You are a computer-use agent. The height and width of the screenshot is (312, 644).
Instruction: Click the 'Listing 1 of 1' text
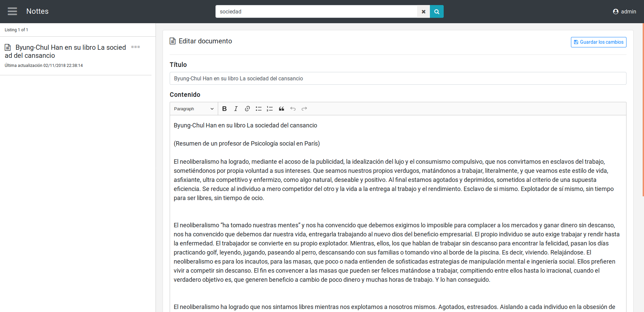coord(16,30)
